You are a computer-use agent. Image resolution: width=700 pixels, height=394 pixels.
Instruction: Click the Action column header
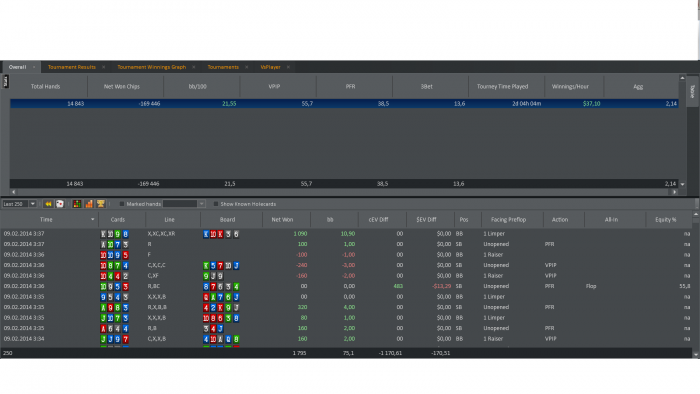pos(560,220)
